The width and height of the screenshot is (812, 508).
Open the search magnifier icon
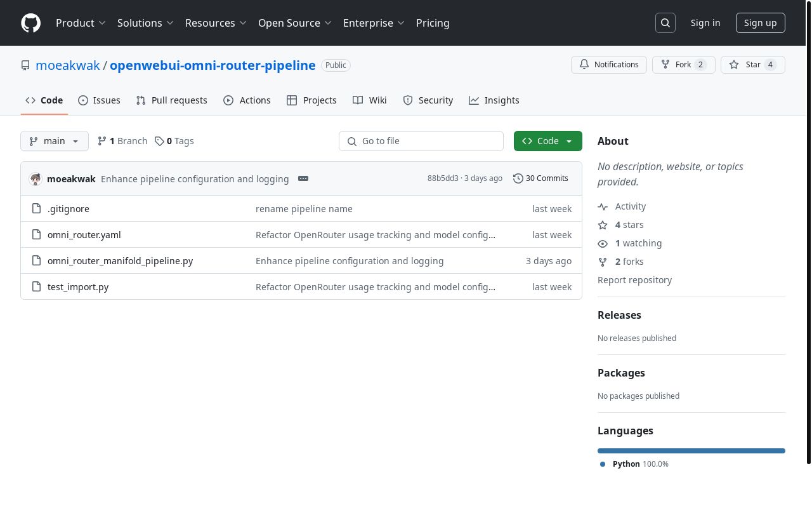[665, 23]
